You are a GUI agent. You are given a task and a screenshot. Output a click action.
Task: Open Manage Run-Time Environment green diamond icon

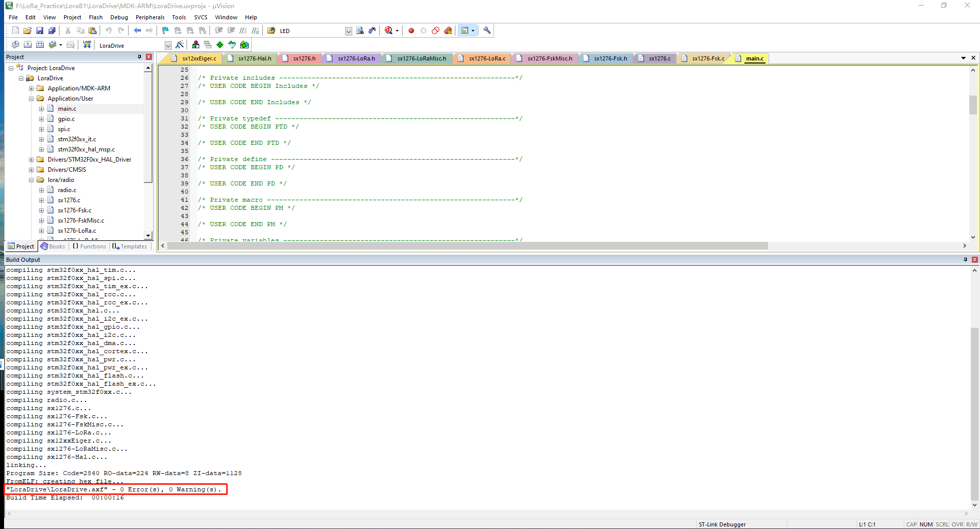(x=220, y=45)
